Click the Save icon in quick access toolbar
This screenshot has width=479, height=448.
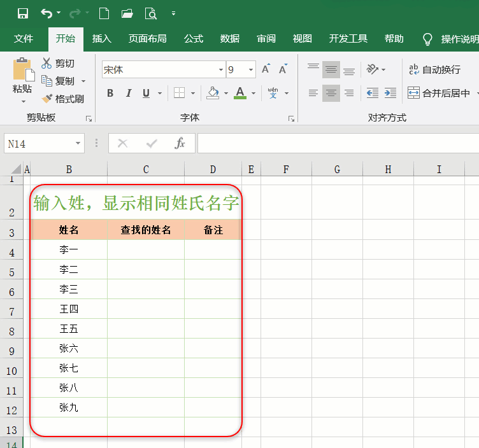23,13
